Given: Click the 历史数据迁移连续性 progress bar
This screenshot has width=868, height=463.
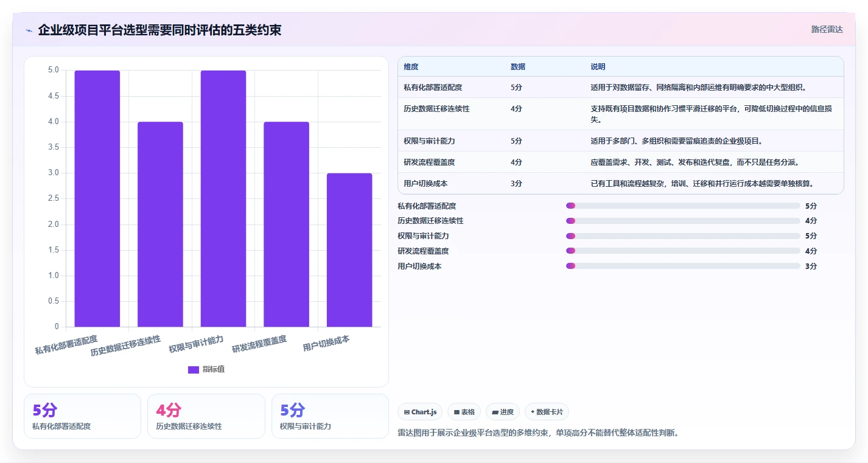Looking at the screenshot, I should click(x=683, y=221).
